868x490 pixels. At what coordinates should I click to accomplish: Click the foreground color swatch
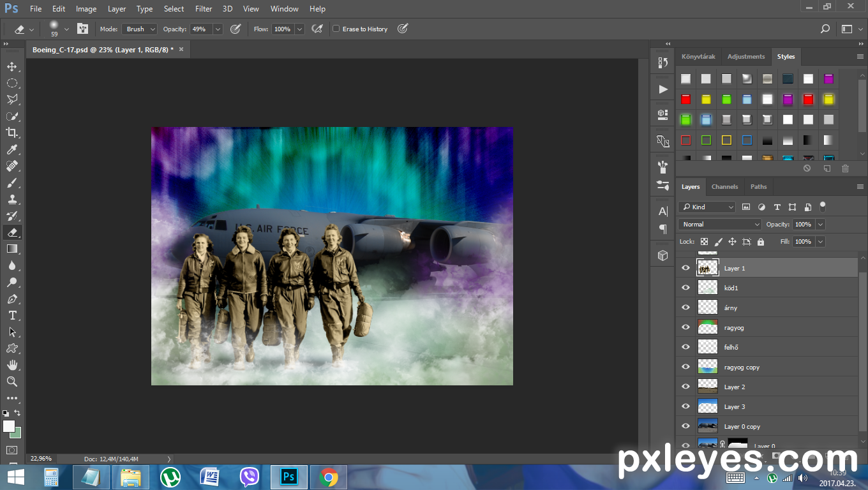pos(9,426)
